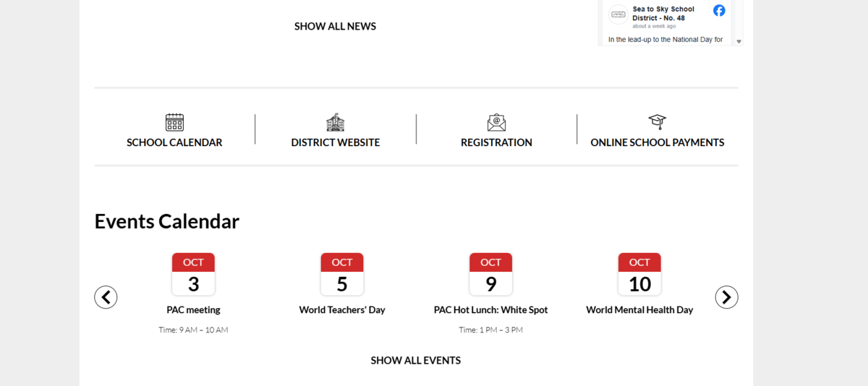Click the Oct 9 calendar date icon
The width and height of the screenshot is (868, 386).
point(490,274)
